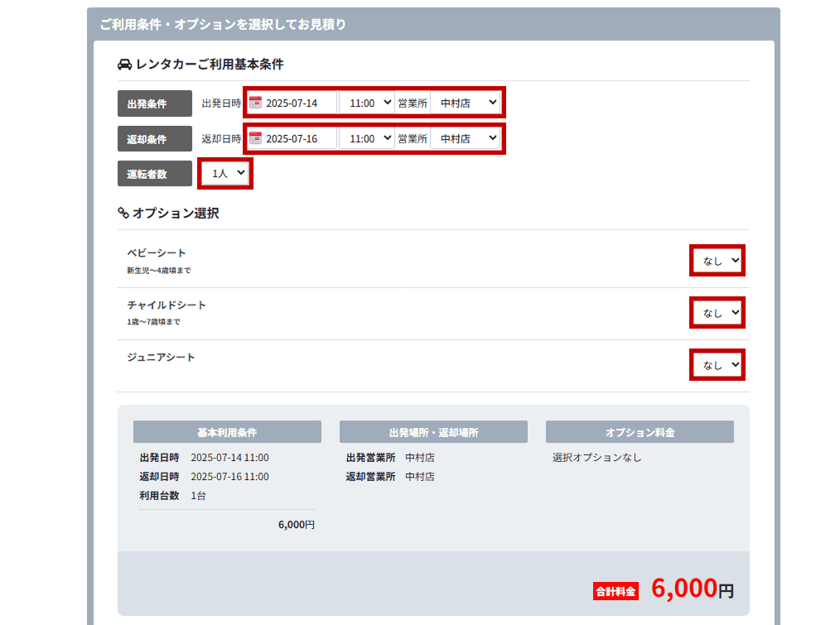Click the ベビーシート option name
Image resolution: width=840 pixels, height=625 pixels.
157,252
